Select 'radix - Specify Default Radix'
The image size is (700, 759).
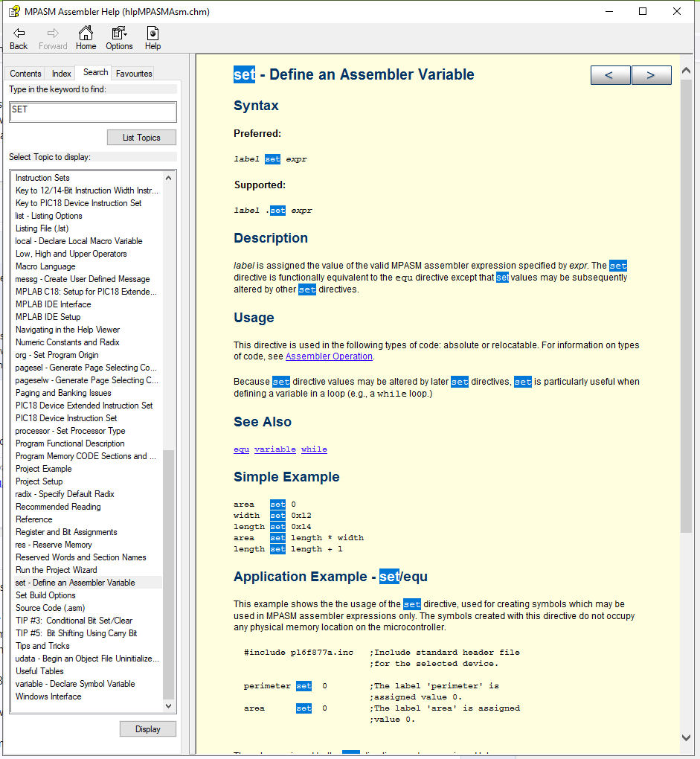tap(65, 494)
